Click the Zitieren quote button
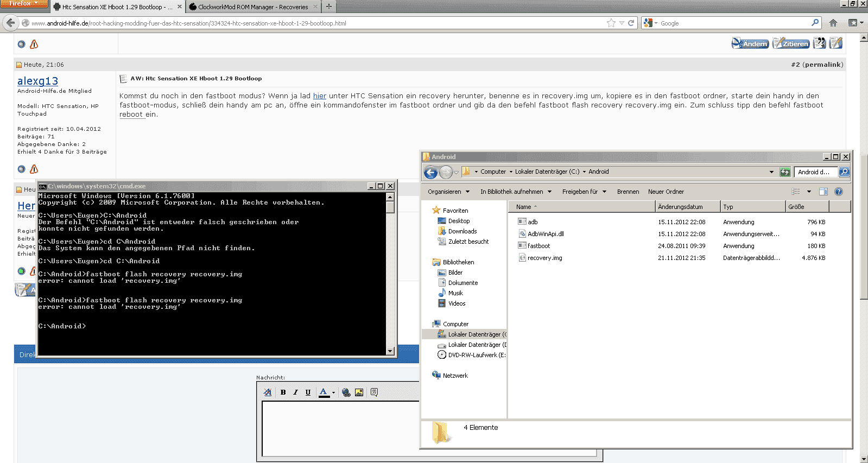This screenshot has height=463, width=868. point(791,43)
